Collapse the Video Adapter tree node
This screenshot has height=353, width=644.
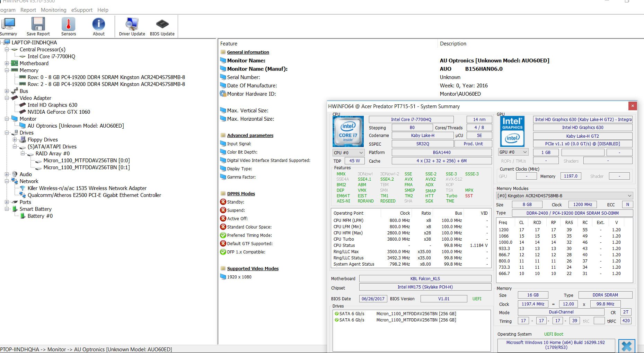click(7, 98)
